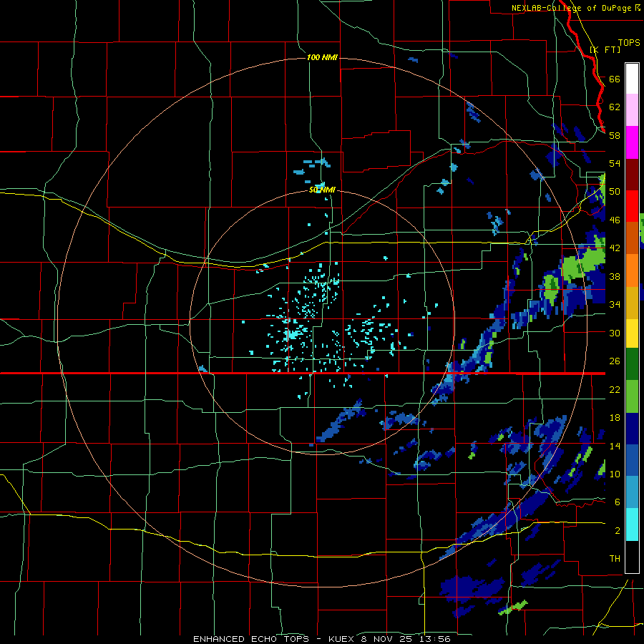Click the 6 value on the scale
Image resolution: width=644 pixels, height=644 pixels.
[x=618, y=502]
